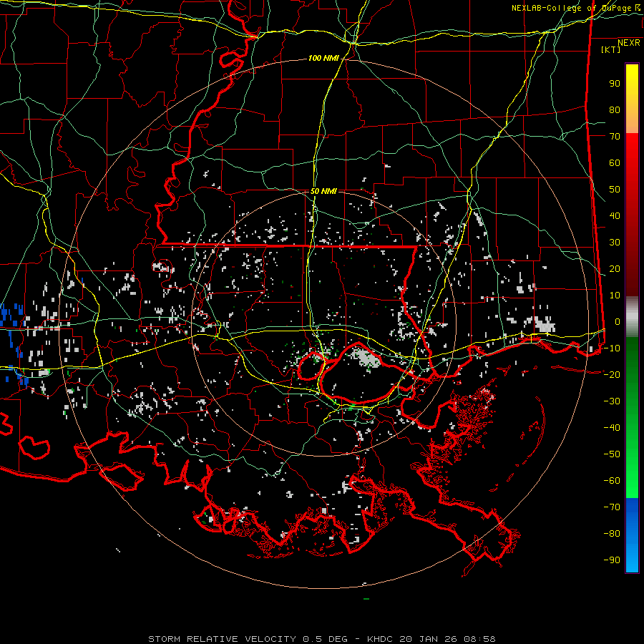Pick the red segment of the velocity scale
644x644 pixels.
coord(632,215)
